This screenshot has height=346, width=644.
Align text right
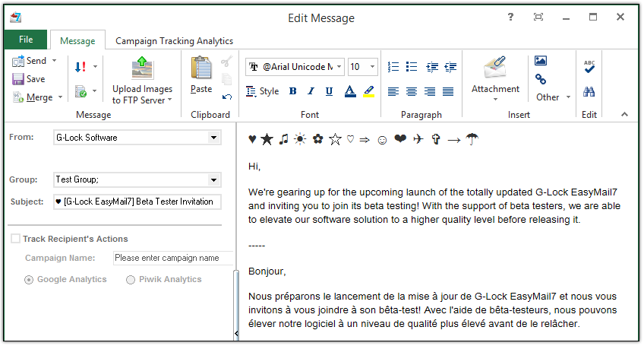pos(430,91)
